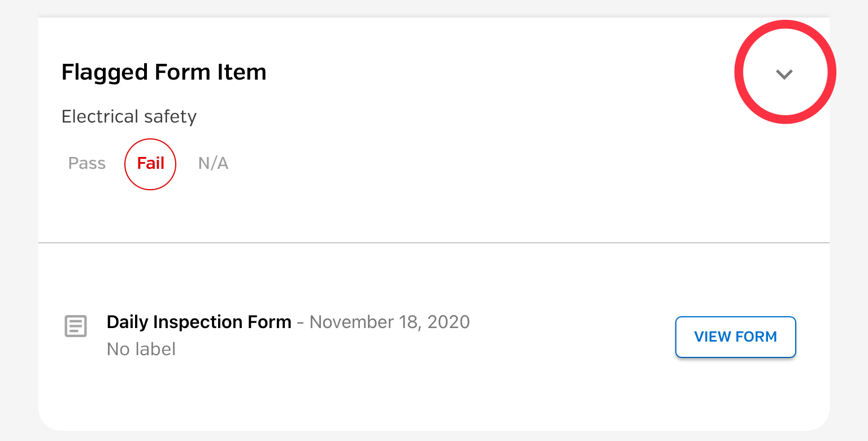Click the divider line above Daily Inspection Form
This screenshot has height=441, width=868.
pos(434,243)
